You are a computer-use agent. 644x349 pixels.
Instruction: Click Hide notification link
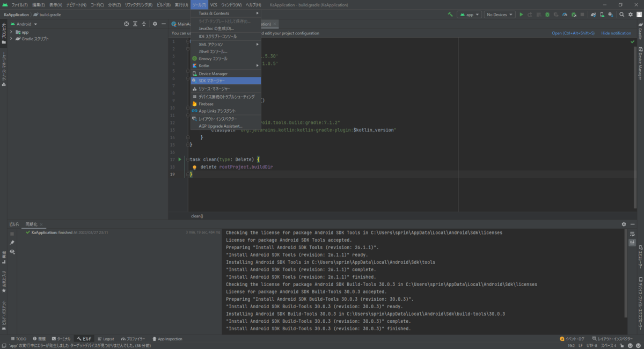pos(616,33)
